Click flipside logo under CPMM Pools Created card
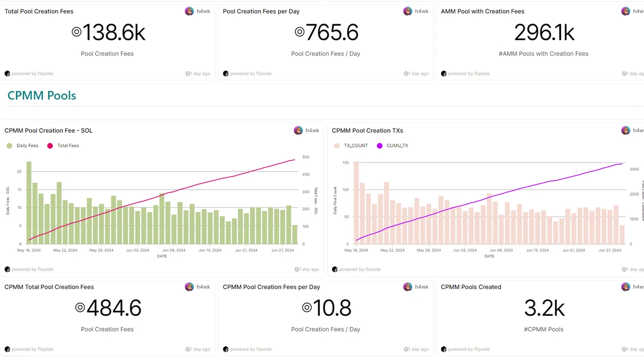 [x=444, y=349]
